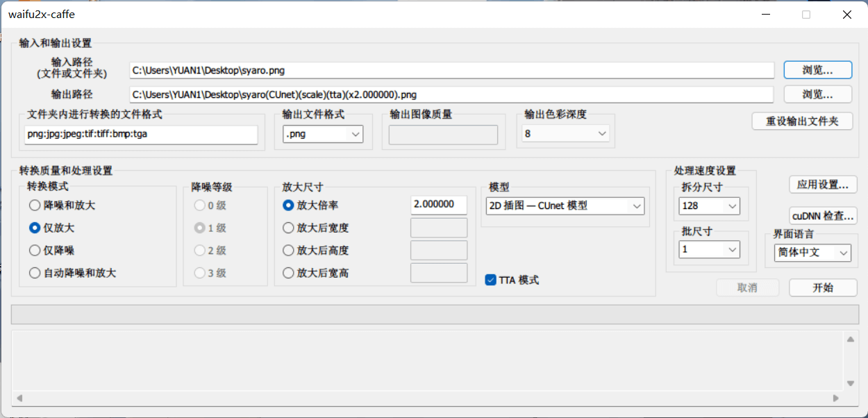Screen dimensions: 868x418
Task: Click log area scroll left arrow
Action: 19,398
